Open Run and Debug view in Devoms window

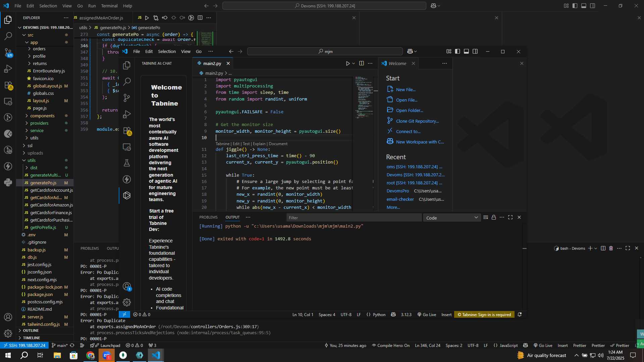tap(8, 69)
